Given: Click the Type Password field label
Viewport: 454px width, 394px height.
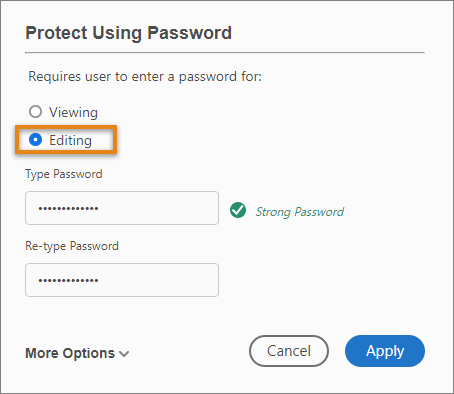Looking at the screenshot, I should coord(64,174).
